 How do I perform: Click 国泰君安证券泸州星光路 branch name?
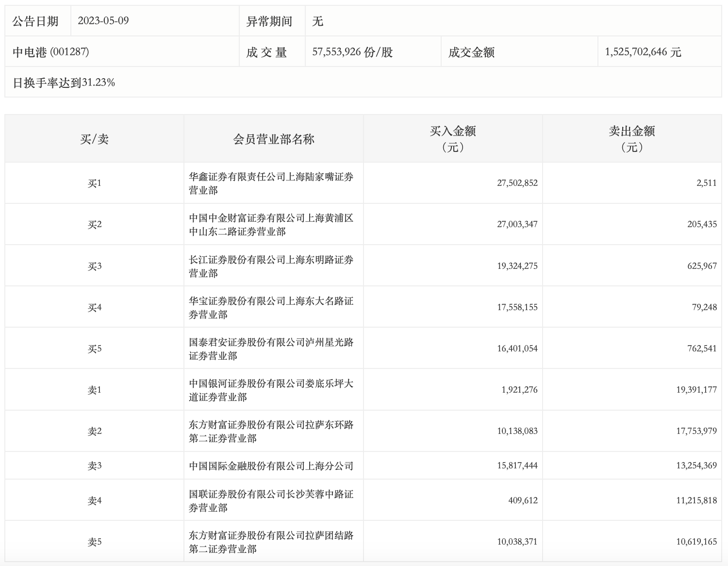pyautogui.click(x=271, y=349)
